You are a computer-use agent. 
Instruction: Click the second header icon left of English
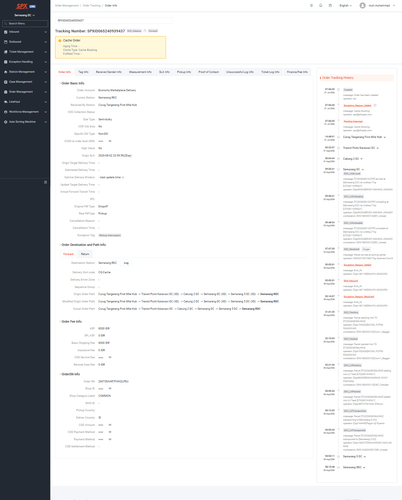[321, 6]
